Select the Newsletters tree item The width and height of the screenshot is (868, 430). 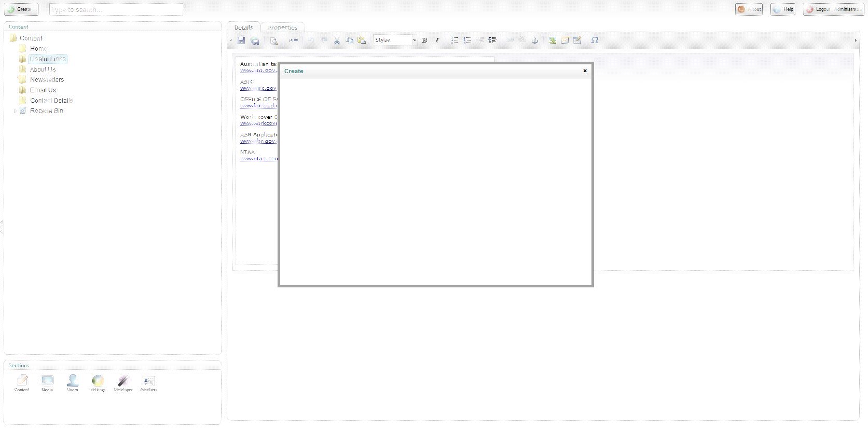tap(47, 80)
